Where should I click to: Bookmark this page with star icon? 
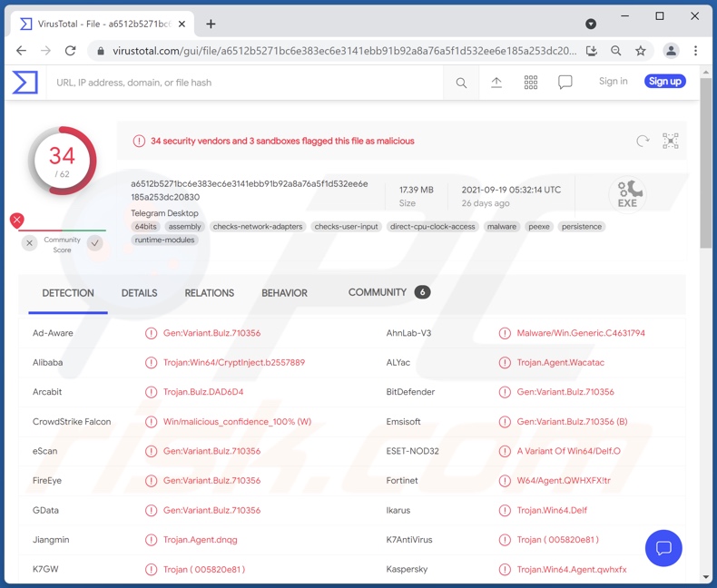tap(641, 51)
